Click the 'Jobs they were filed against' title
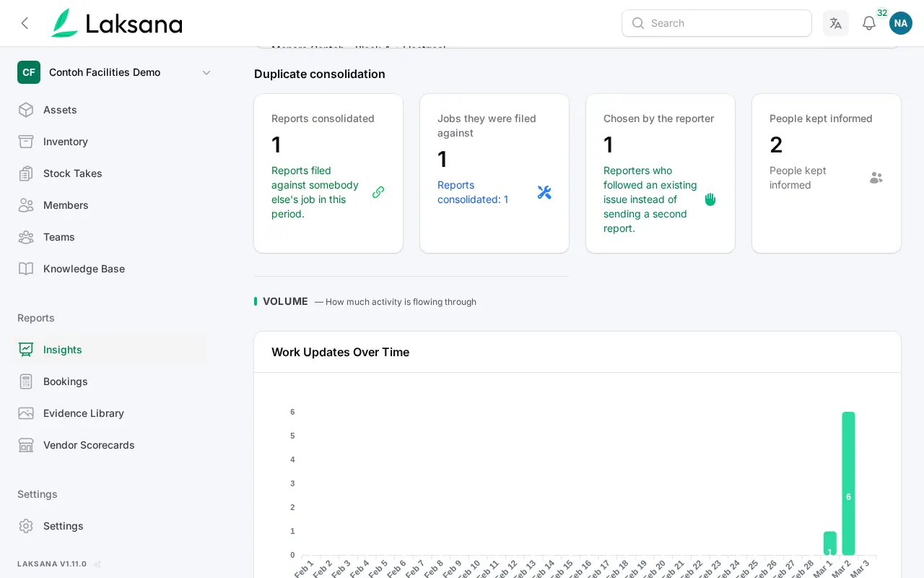The width and height of the screenshot is (924, 578). click(x=487, y=126)
